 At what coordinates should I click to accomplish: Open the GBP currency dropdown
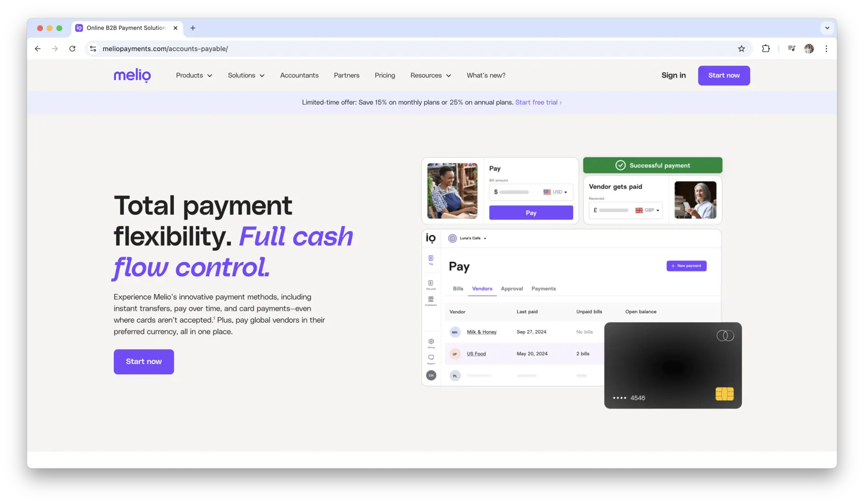click(x=647, y=210)
